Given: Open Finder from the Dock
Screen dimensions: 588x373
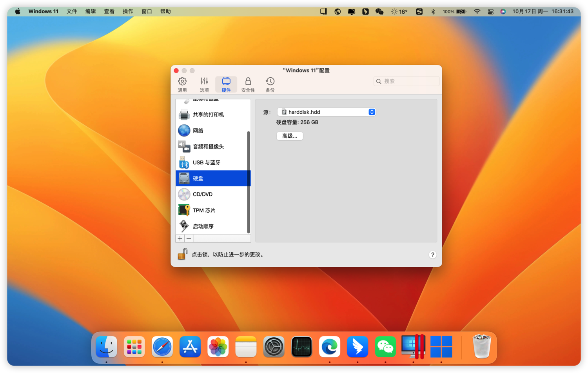Looking at the screenshot, I should click(106, 347).
